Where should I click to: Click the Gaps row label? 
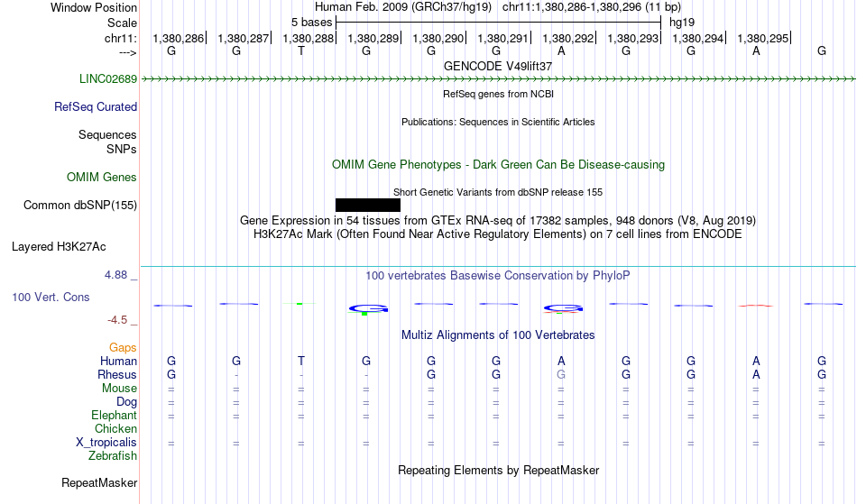[x=123, y=348]
